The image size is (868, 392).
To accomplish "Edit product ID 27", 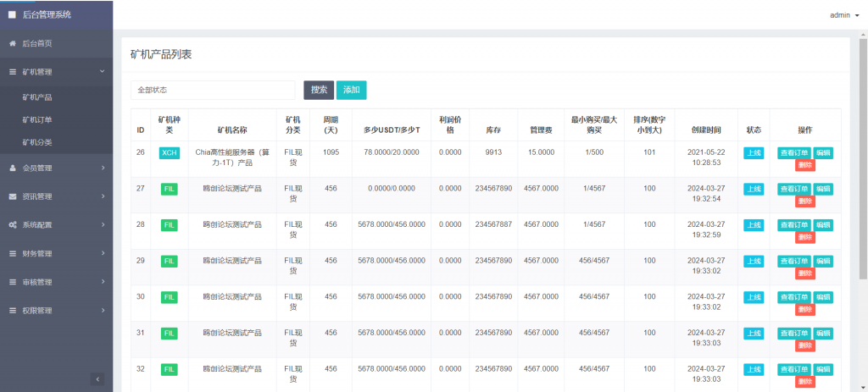I will click(823, 189).
